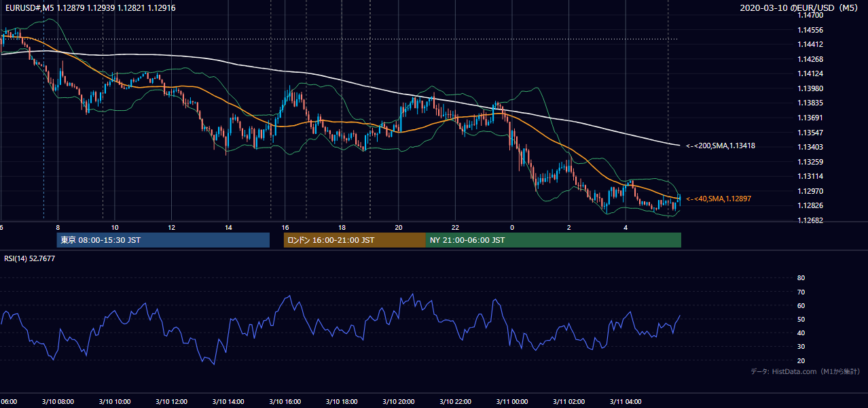Click the 3/10 22:00 time axis label
Screen dimensions: 868x408
coord(456,401)
